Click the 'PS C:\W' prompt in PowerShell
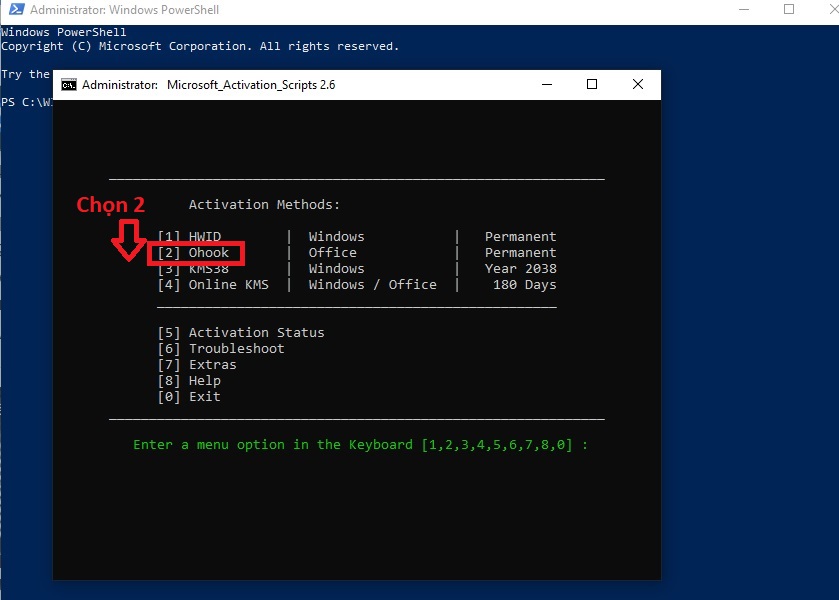Screen dimensions: 839x600 click(x=27, y=102)
